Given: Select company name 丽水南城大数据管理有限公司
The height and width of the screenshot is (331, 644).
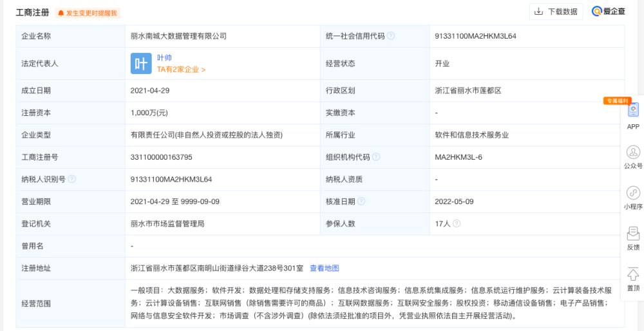Looking at the screenshot, I should (178, 36).
